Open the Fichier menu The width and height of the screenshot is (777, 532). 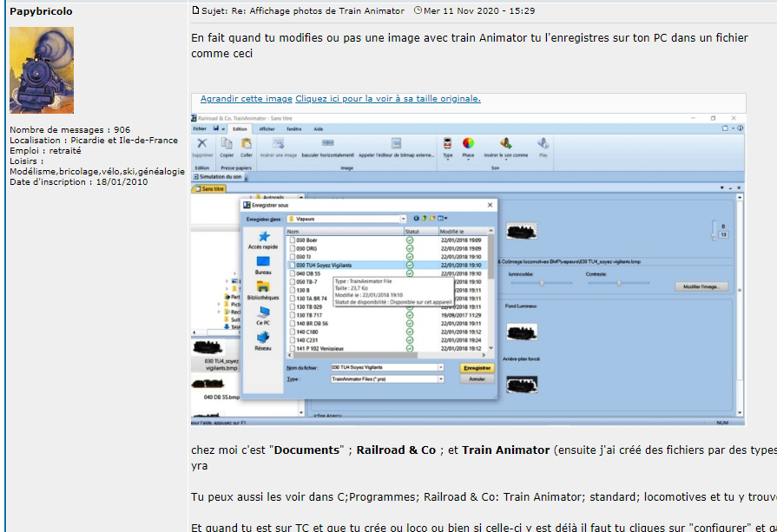[x=200, y=128]
